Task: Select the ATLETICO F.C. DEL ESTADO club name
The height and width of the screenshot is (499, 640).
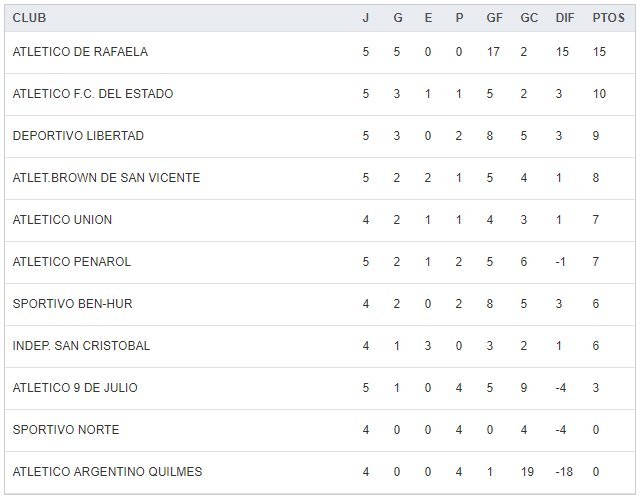Action: tap(93, 94)
